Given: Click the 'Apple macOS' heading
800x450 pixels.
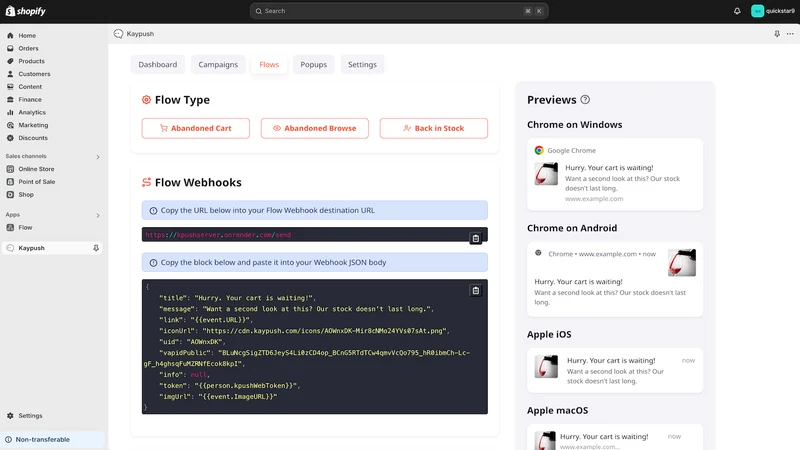Looking at the screenshot, I should 557,410.
